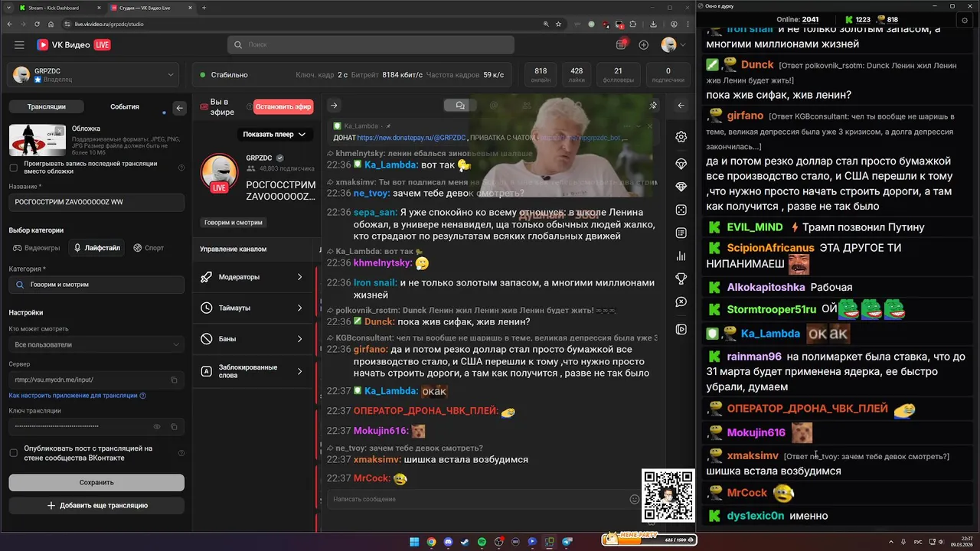Open the crossed chat bubble icon in sidebar
This screenshot has width=980, height=551.
click(x=681, y=302)
